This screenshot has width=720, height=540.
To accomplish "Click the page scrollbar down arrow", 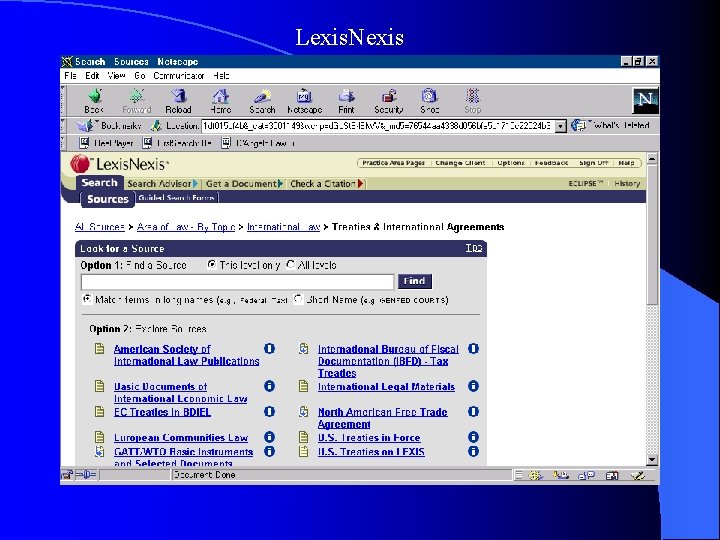I will 652,460.
